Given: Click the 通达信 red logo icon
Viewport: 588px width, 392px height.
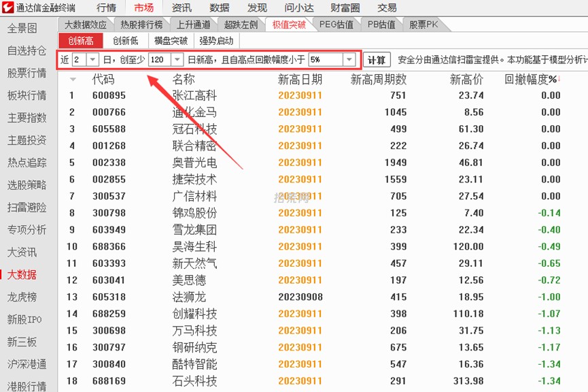Looking at the screenshot, I should (7, 7).
